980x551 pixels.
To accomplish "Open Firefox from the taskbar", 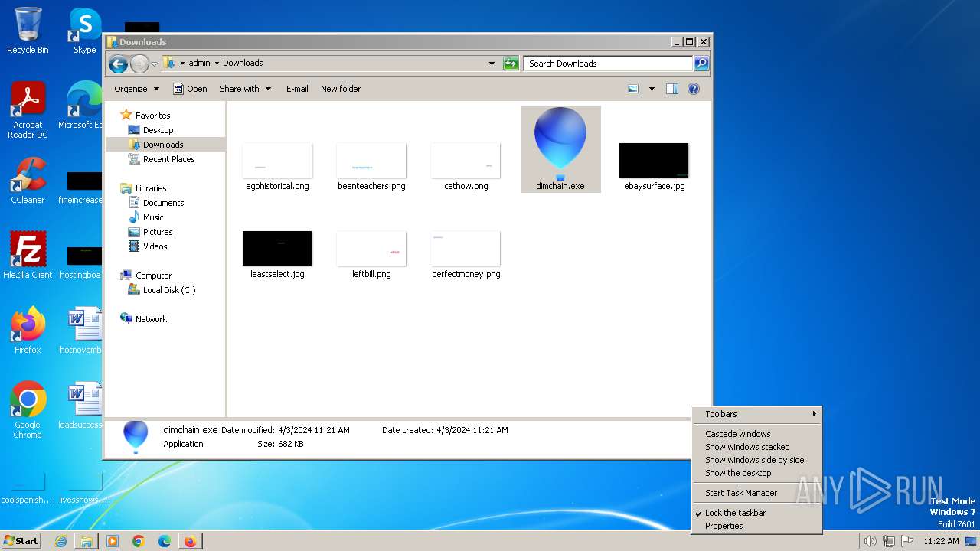I will click(x=190, y=541).
